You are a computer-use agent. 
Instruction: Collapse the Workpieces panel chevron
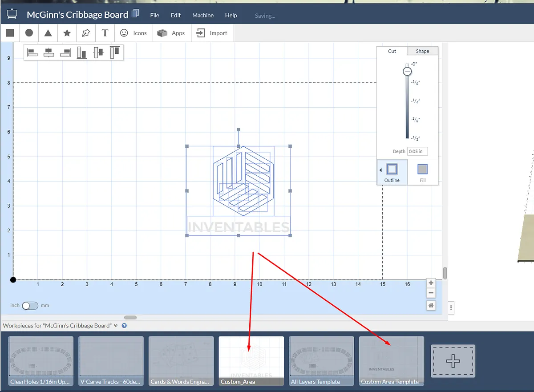pyautogui.click(x=116, y=326)
